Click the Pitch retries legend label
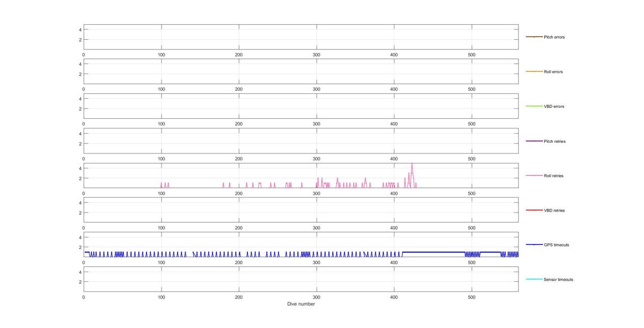Screen dimensions: 644x328 (x=554, y=141)
